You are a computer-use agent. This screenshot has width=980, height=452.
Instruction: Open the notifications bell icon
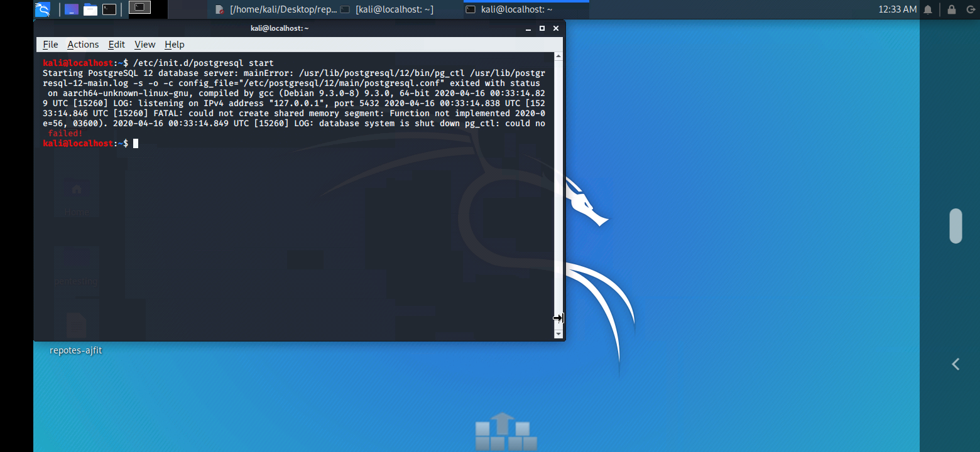(928, 9)
